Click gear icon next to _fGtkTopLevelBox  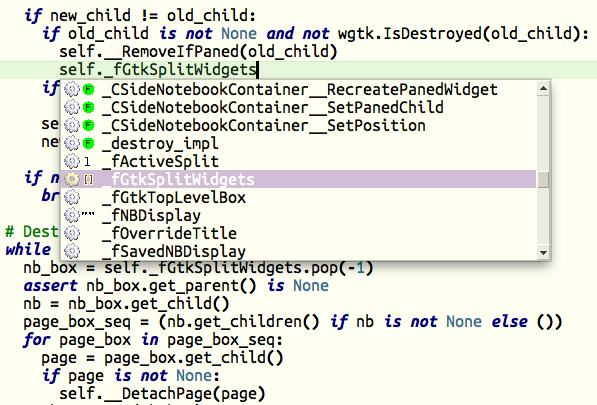coord(72,198)
